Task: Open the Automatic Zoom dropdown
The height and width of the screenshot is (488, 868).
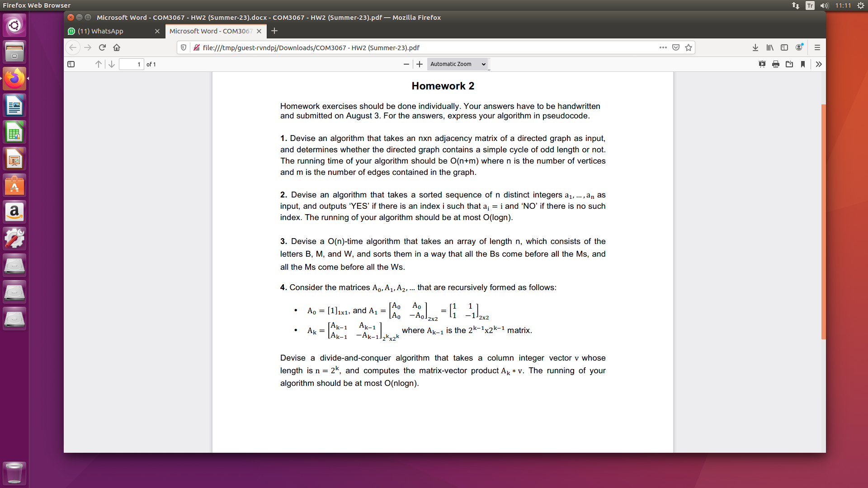Action: coord(458,64)
